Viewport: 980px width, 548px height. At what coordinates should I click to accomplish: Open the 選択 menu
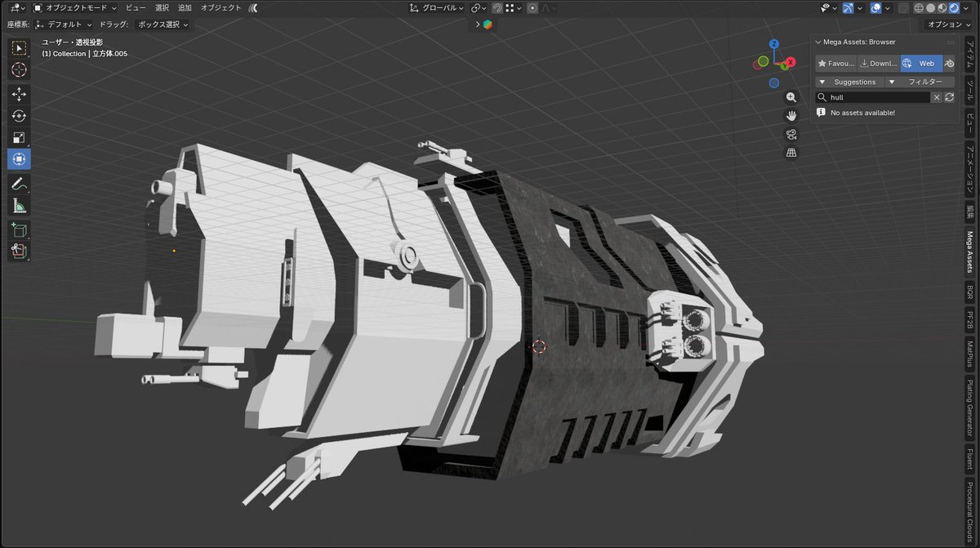coord(162,7)
